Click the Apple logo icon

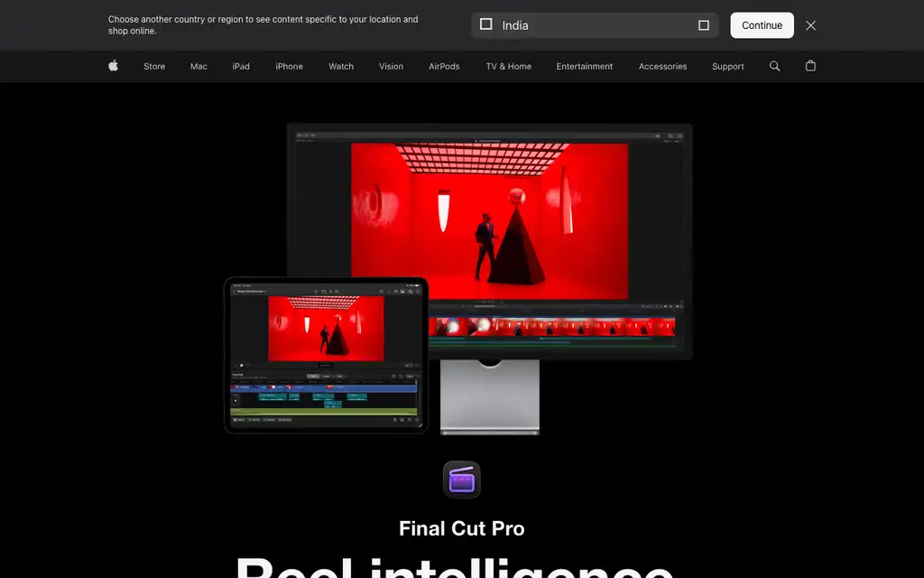pyautogui.click(x=113, y=66)
